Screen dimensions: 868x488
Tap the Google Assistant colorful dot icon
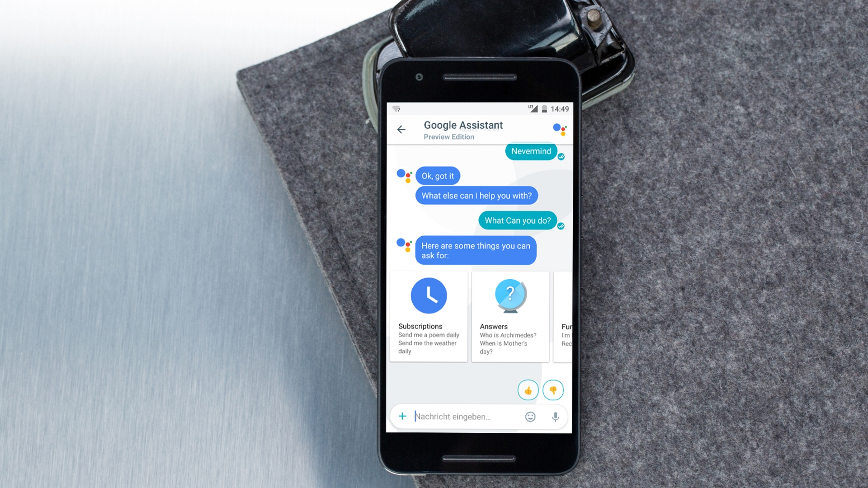click(x=559, y=128)
